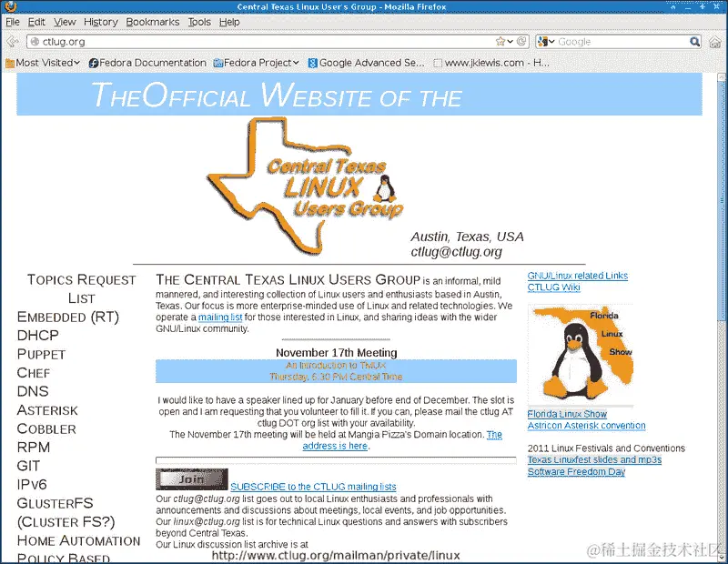Viewport: 728px width, 564px height.
Task: Follow the Florida Linux Show link
Action: pyautogui.click(x=568, y=414)
